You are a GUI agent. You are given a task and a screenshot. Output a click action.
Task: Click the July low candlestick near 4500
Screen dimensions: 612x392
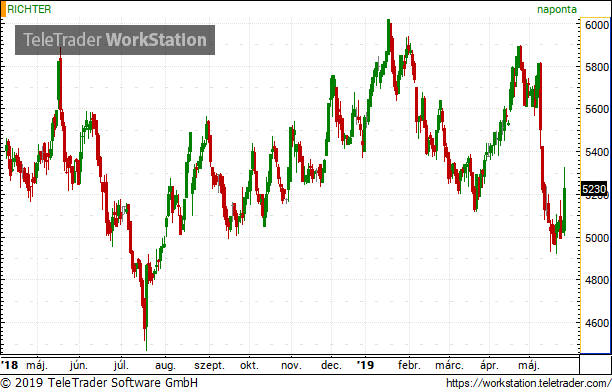point(146,307)
